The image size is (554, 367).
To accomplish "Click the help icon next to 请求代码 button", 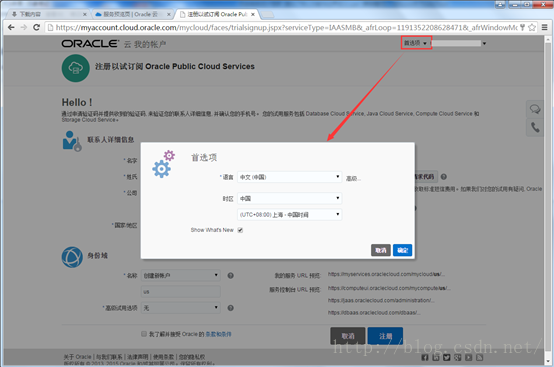I will (443, 177).
